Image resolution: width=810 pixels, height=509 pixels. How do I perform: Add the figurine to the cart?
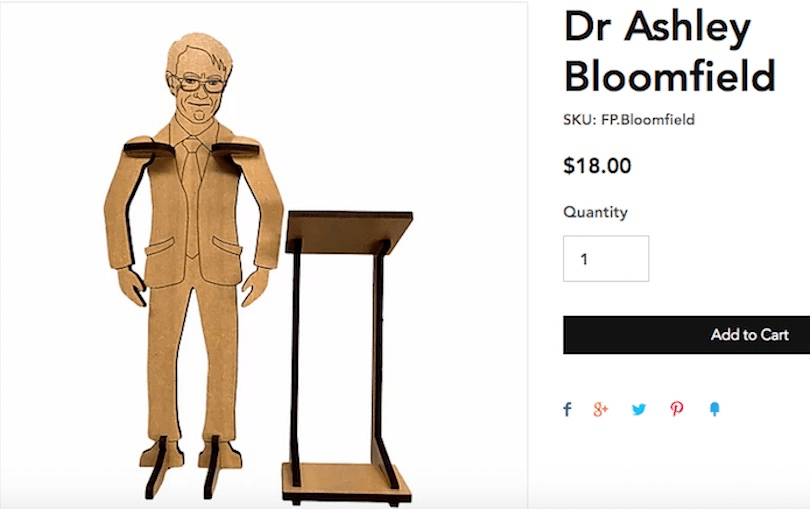(x=687, y=335)
